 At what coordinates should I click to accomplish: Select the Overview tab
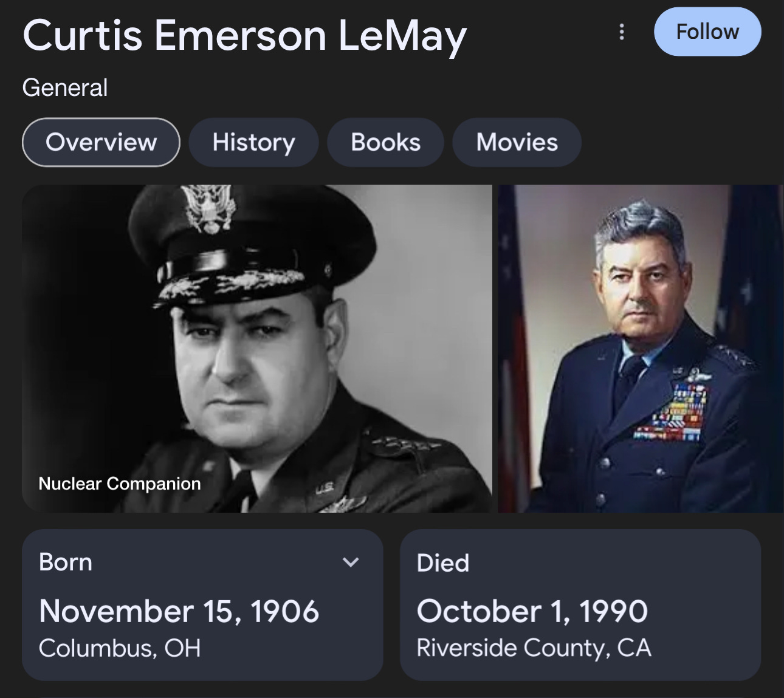point(101,142)
